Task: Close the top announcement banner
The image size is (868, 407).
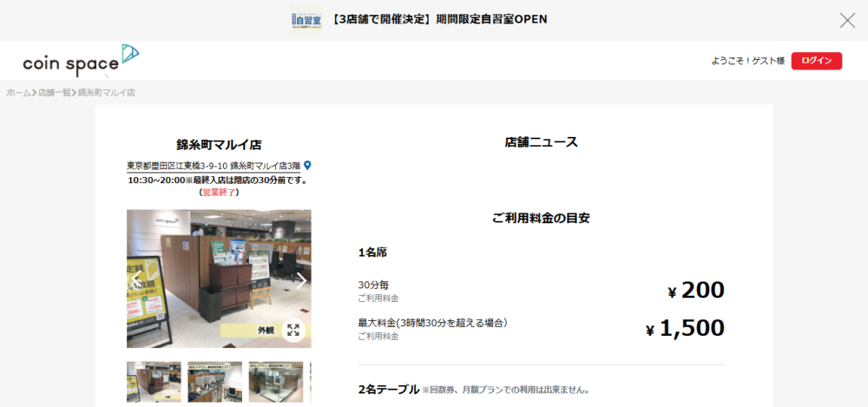Action: (847, 21)
